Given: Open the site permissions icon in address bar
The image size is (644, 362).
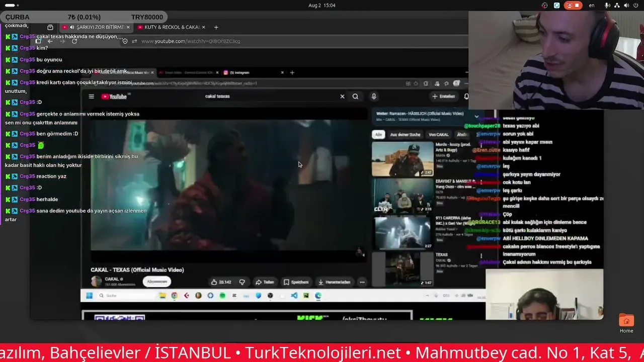Looking at the screenshot, I should pos(134,41).
